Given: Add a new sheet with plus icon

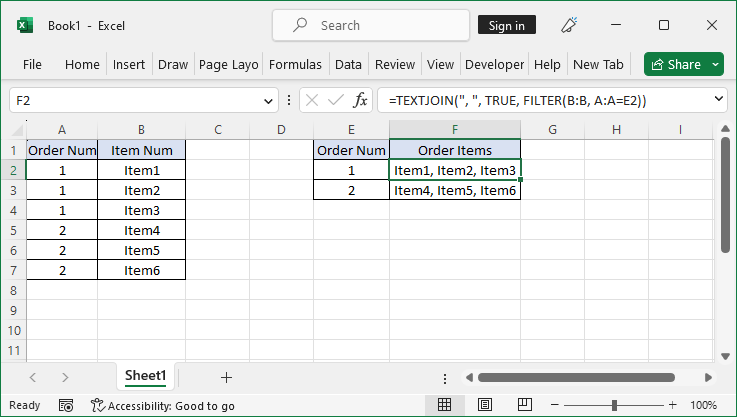Looking at the screenshot, I should coord(226,377).
